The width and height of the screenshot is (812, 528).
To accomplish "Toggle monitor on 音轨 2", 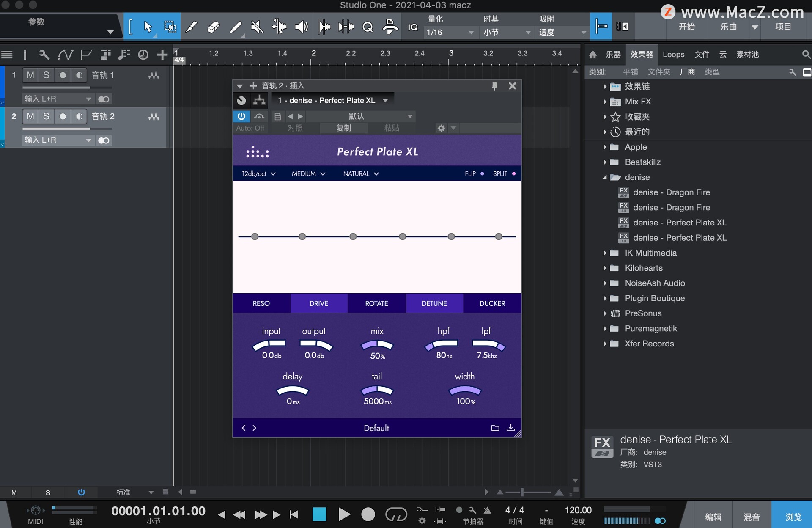I will [79, 116].
